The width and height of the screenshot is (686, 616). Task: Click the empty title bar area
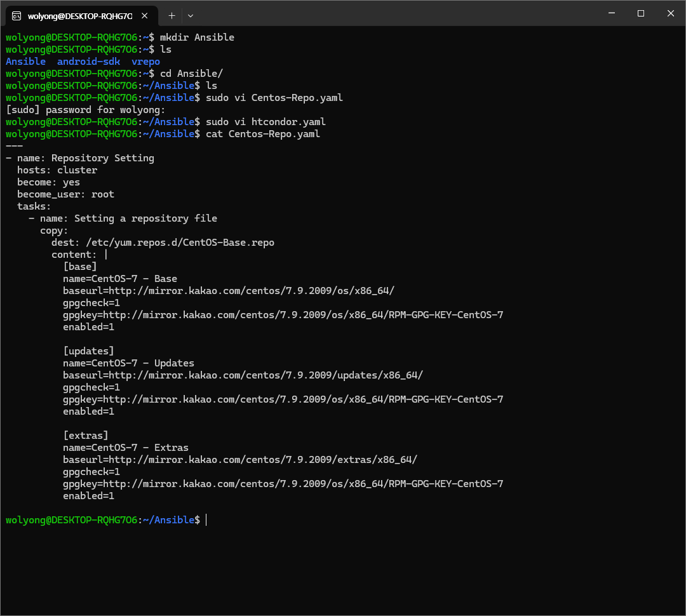[x=394, y=13]
